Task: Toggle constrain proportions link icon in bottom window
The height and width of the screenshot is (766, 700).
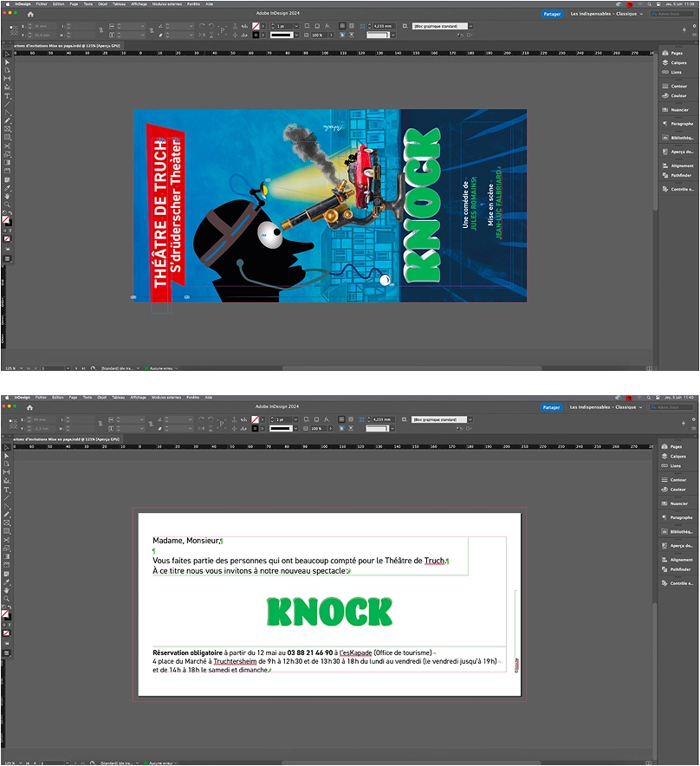Action: (100, 424)
